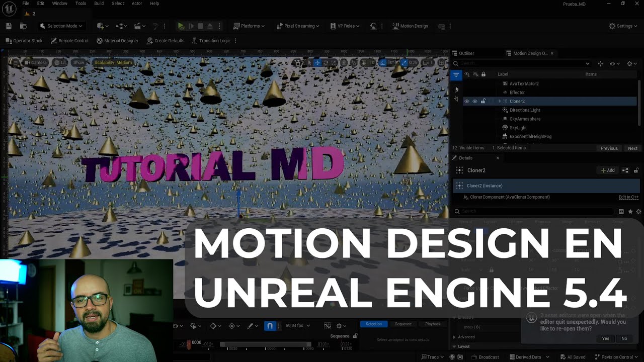Select the translate gizmo tool in viewport

click(317, 63)
